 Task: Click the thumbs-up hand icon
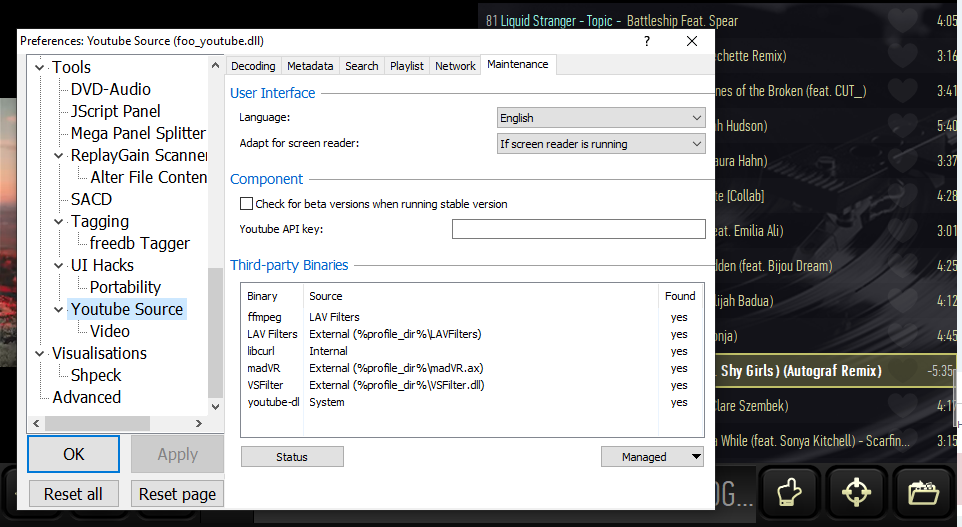791,492
